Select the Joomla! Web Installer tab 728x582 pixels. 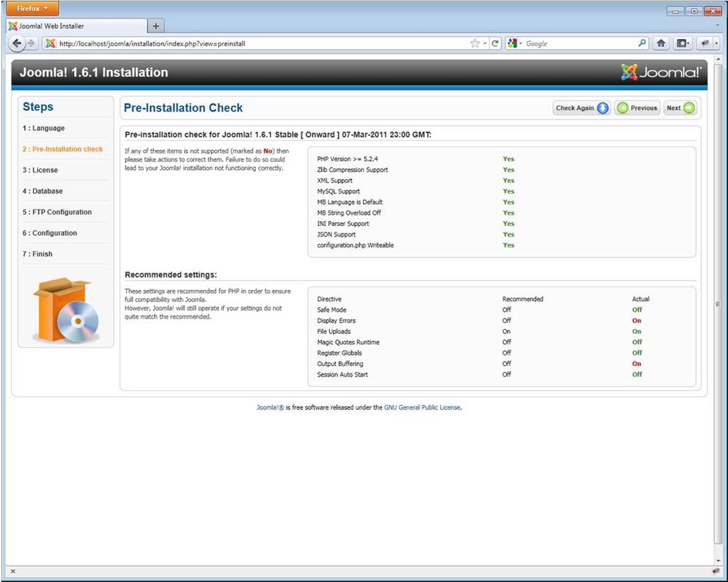tap(77, 26)
